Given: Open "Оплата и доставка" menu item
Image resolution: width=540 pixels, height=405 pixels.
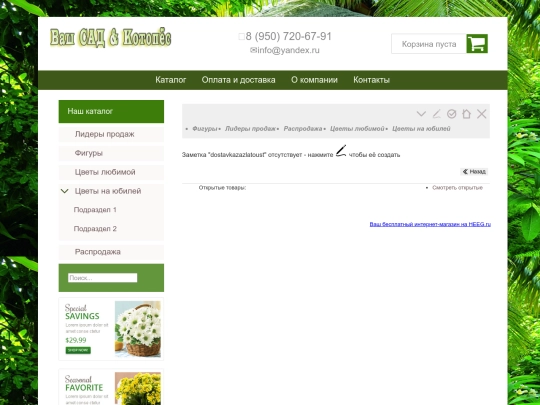Looking at the screenshot, I should (x=238, y=80).
